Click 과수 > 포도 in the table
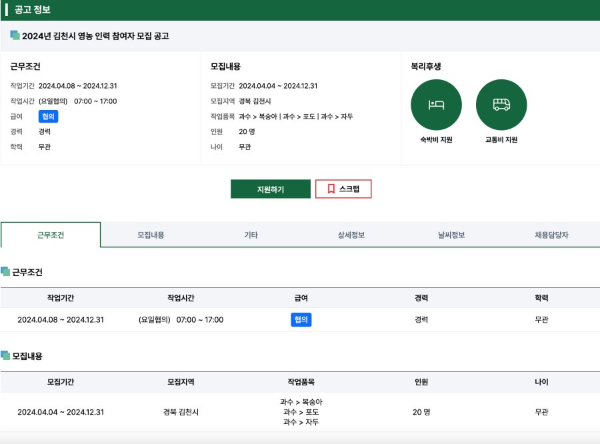600x444 pixels. (301, 412)
